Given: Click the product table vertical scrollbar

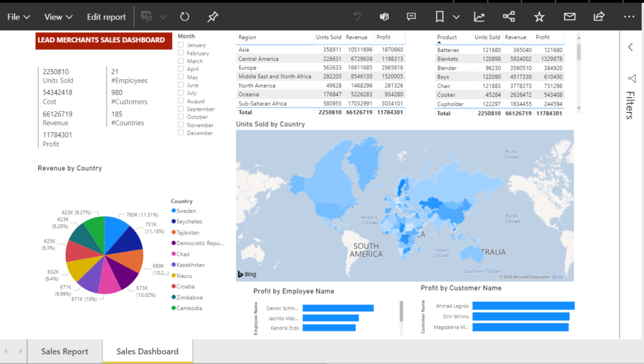Looking at the screenshot, I should [579, 53].
